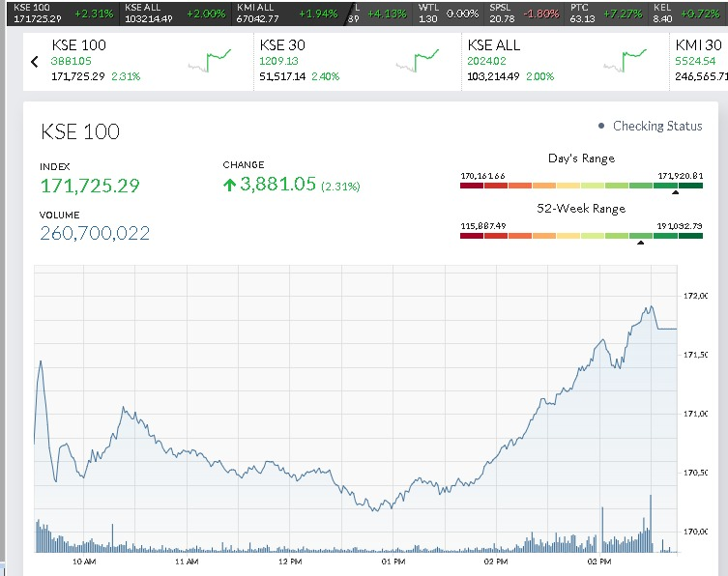The width and height of the screenshot is (728, 576).
Task: Click the 52-Week Range marker triangle
Action: (640, 243)
